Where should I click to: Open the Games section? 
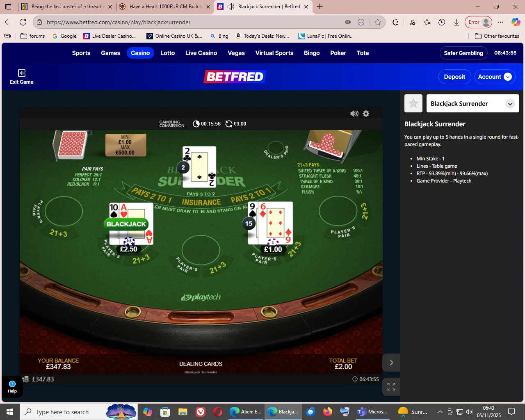(111, 53)
